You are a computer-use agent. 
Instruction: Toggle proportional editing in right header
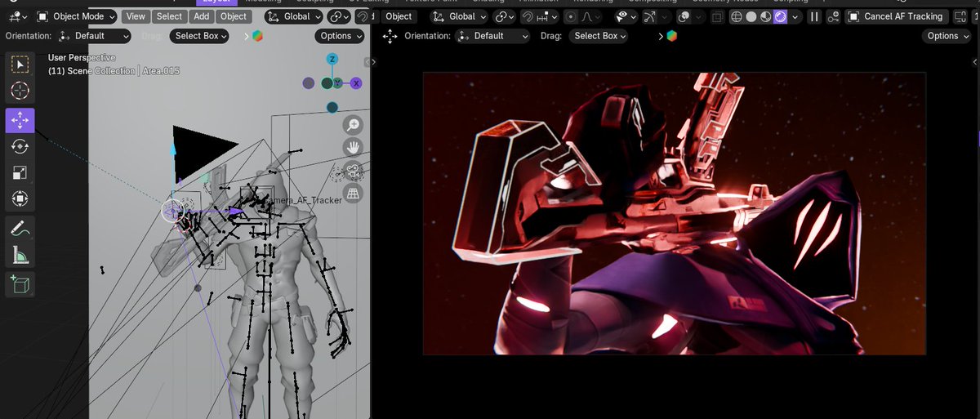[571, 16]
